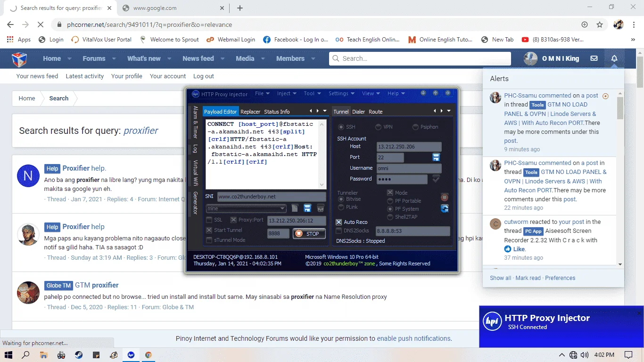Click the phcorner Search box
Screen dimensions: 644x362
420,58
